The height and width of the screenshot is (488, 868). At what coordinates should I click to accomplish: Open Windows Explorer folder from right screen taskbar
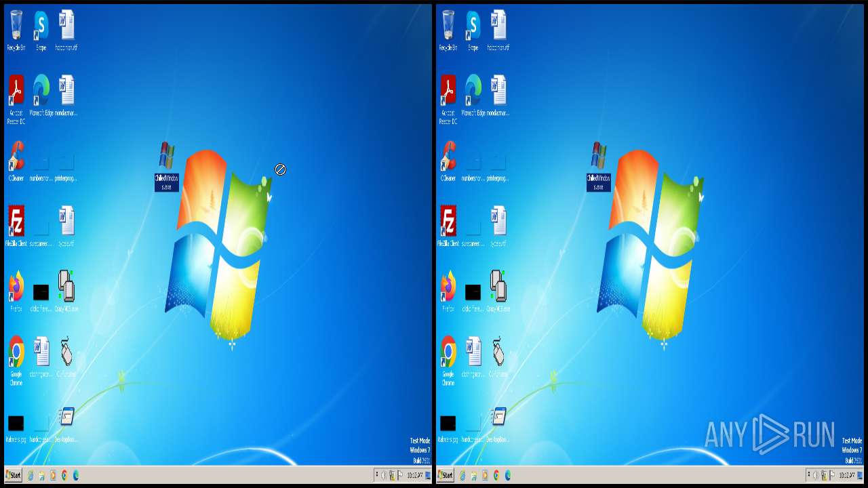pos(473,475)
